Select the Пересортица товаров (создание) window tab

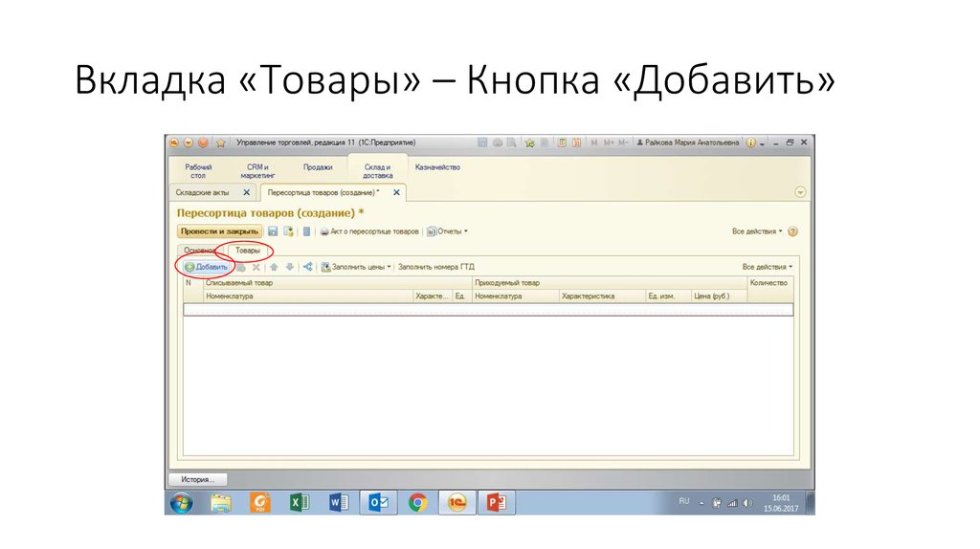323,193
